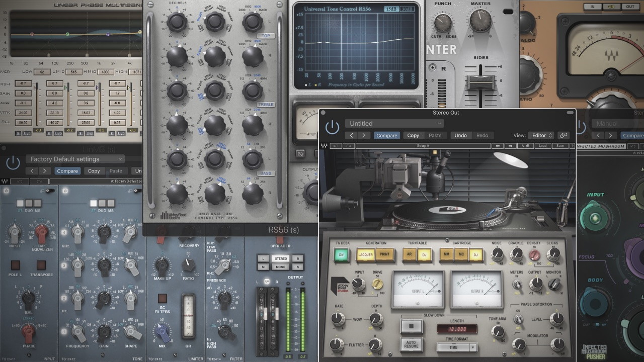Click the Tone Arm knob

pos(498,331)
